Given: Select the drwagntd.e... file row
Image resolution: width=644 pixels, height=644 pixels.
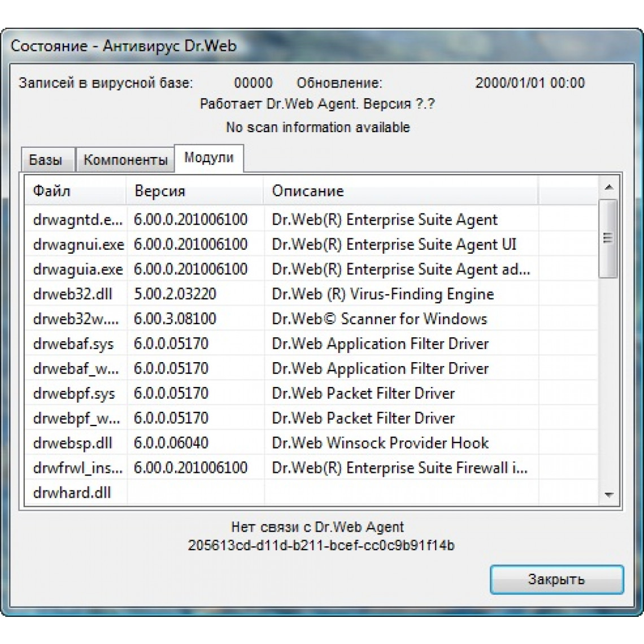Looking at the screenshot, I should (x=311, y=219).
